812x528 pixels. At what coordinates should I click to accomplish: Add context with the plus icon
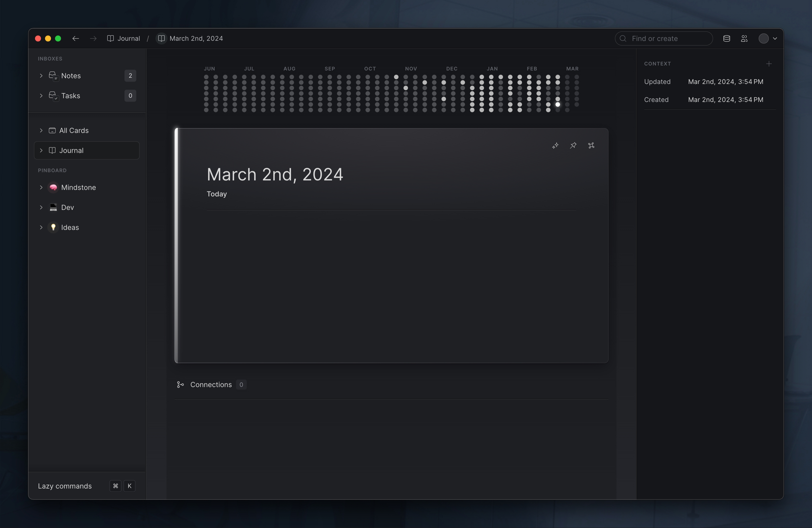[769, 64]
